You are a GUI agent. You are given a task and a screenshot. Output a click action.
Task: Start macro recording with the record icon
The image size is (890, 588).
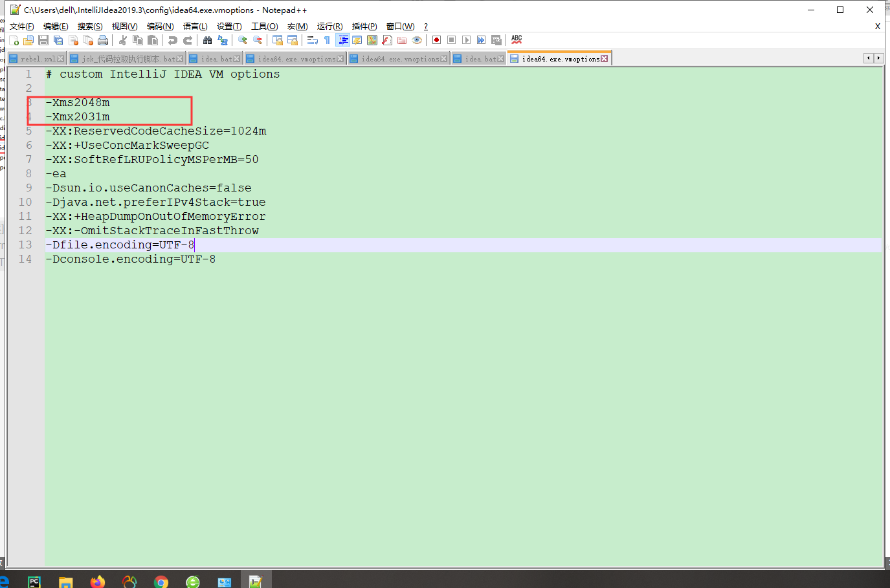(x=436, y=40)
